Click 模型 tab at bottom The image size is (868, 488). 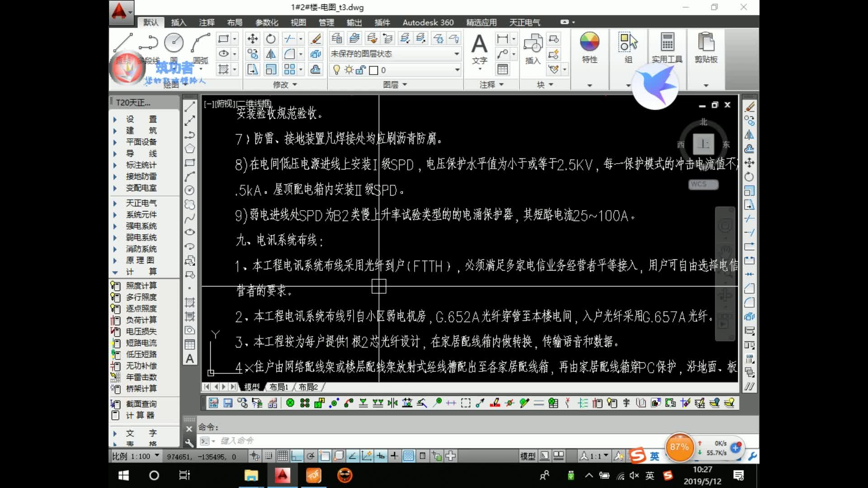[250, 387]
